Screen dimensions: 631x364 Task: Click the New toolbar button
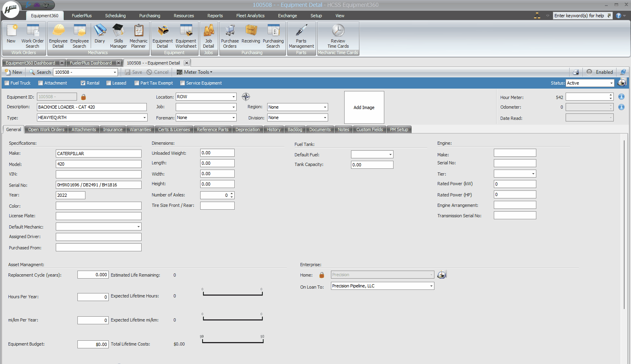coord(14,72)
